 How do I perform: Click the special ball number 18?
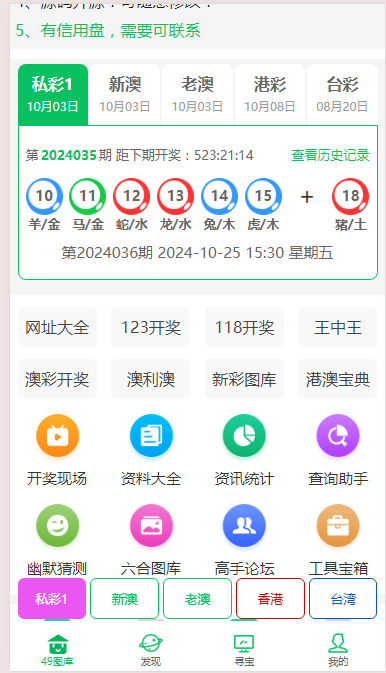(x=350, y=196)
